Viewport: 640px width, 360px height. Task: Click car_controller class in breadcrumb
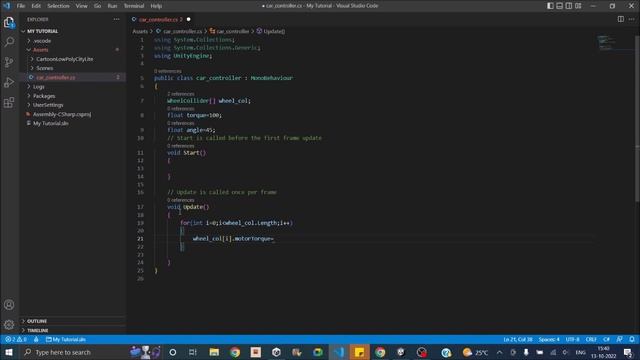point(232,31)
